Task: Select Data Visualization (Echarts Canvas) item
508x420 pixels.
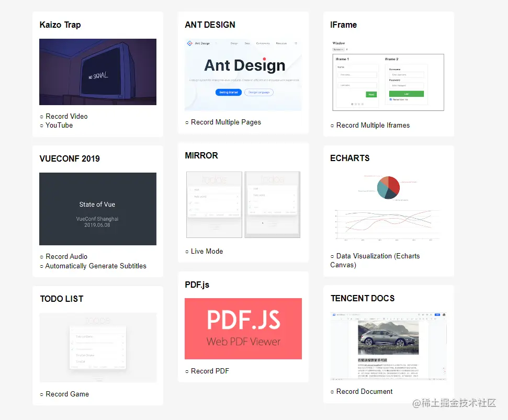Action: pos(375,260)
